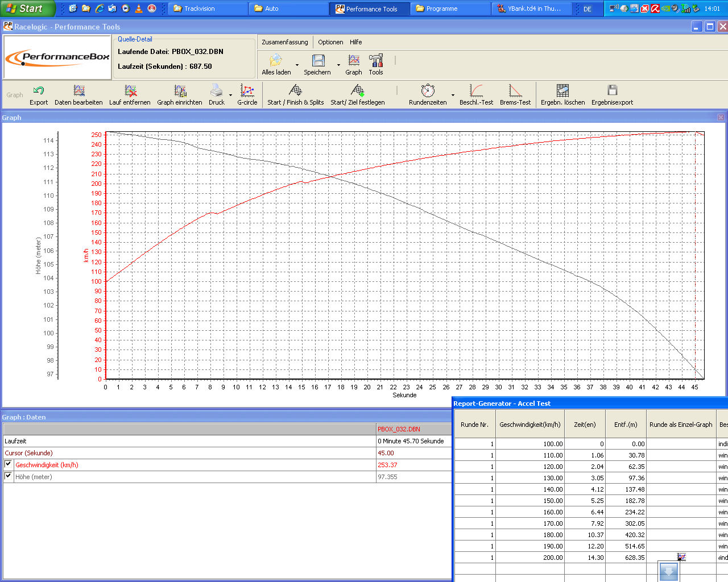The width and height of the screenshot is (728, 582).
Task: Expand the Alles laden dropdown arrow
Action: point(297,65)
